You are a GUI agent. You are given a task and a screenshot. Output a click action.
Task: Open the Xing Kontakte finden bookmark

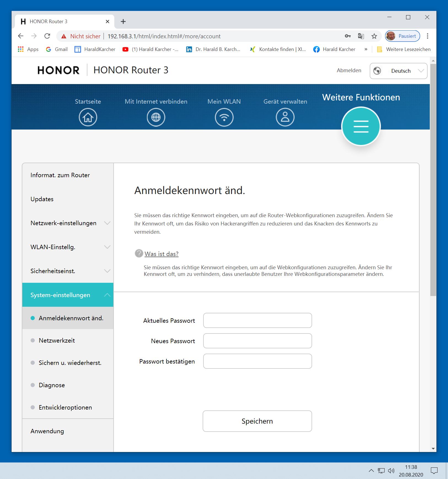[278, 49]
